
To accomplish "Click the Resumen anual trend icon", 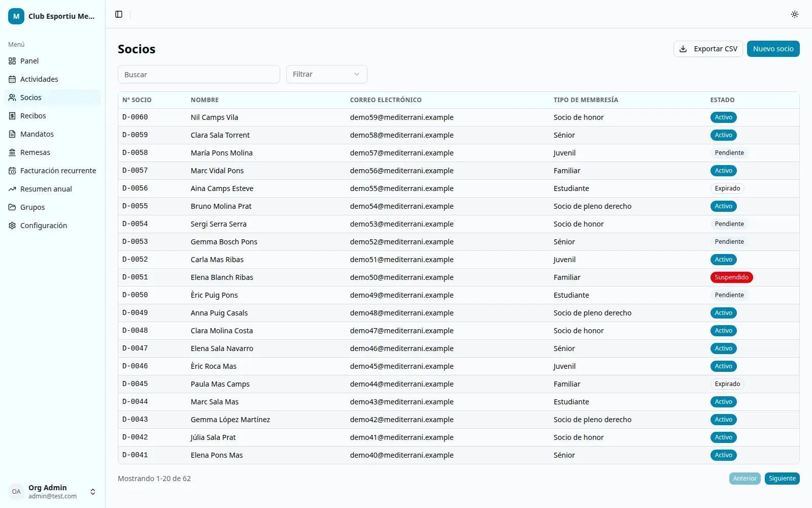I will click(x=12, y=189).
